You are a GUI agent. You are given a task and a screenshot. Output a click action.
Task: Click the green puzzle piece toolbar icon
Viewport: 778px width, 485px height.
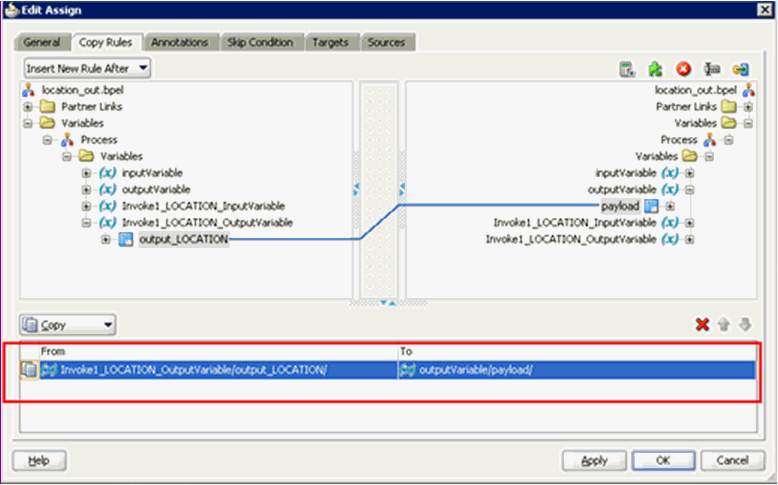(x=656, y=69)
